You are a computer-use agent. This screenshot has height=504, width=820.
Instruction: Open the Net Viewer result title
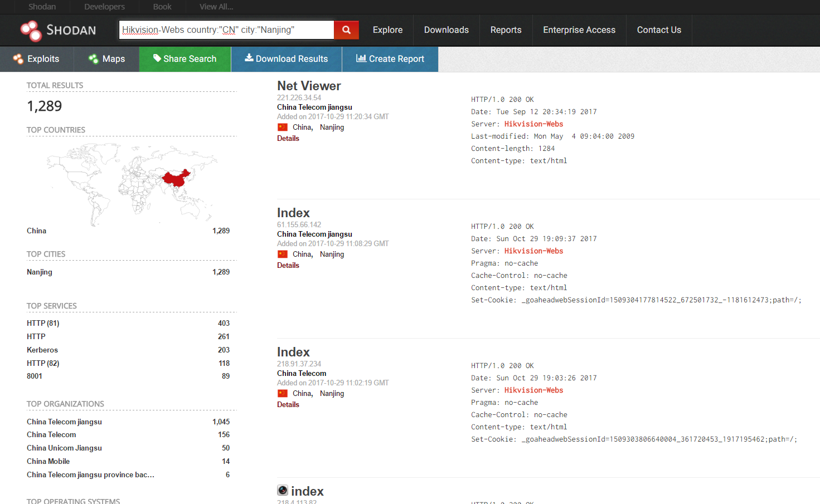pyautogui.click(x=309, y=86)
